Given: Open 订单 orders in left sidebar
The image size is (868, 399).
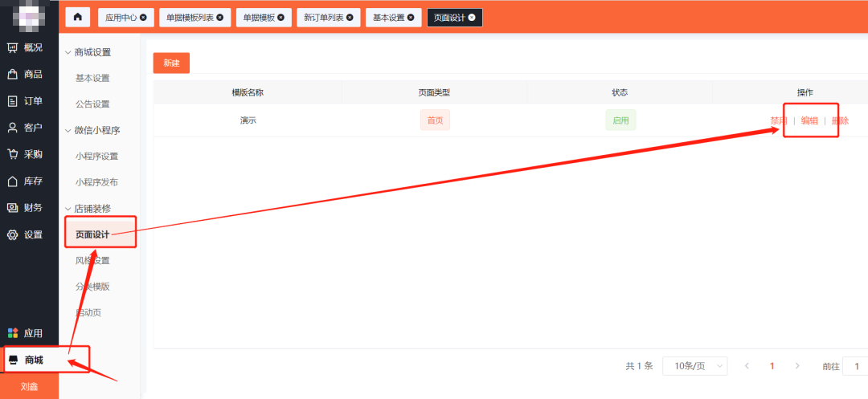Looking at the screenshot, I should pyautogui.click(x=25, y=101).
